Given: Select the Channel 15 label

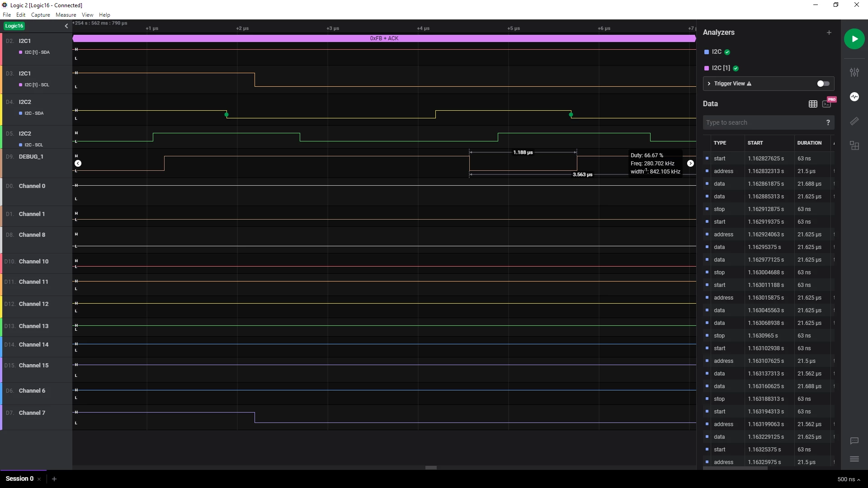Looking at the screenshot, I should click(33, 366).
